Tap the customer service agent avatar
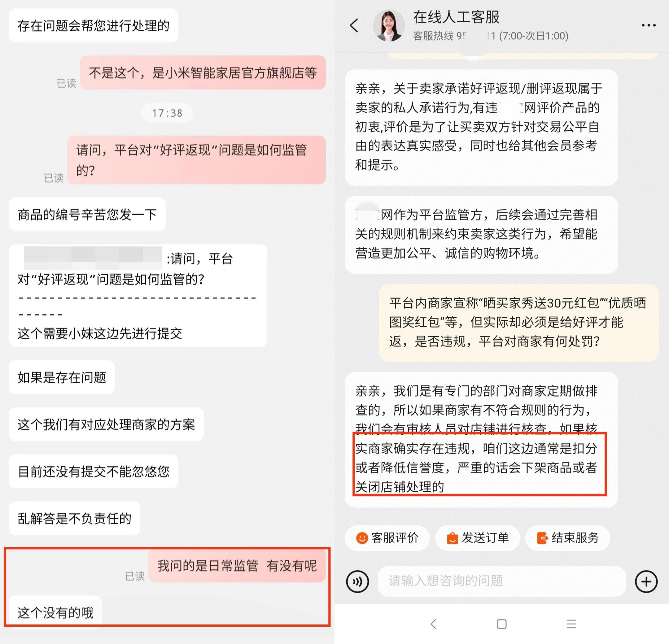Viewport: 669px width, 644px height. coord(389,25)
